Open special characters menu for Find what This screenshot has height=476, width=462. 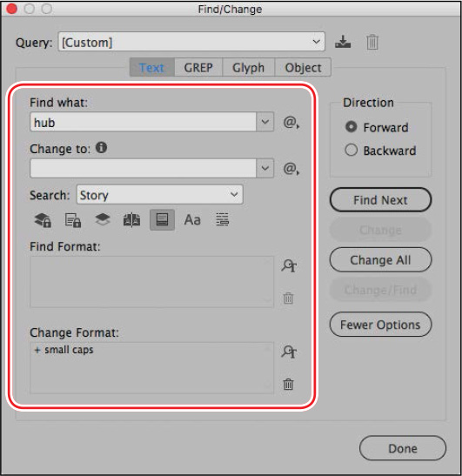[291, 123]
